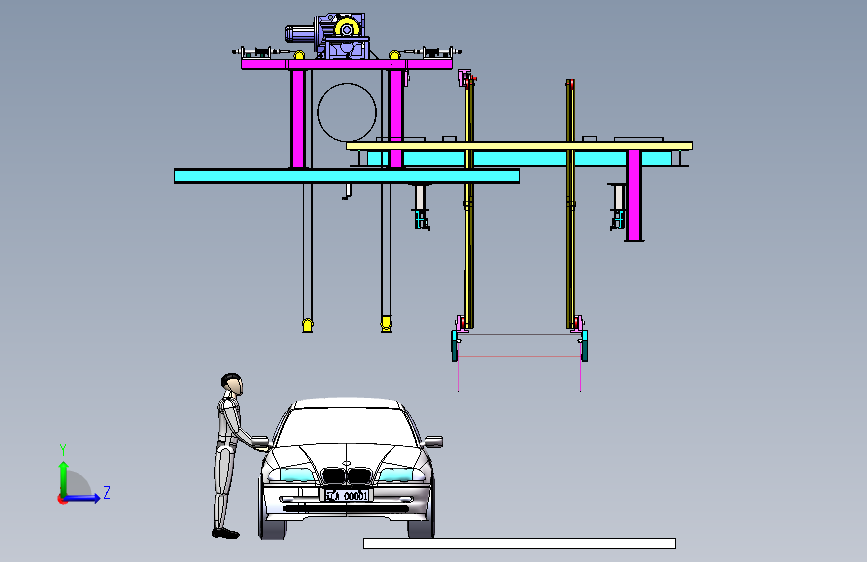Click the blue Z axis arrow
Screen dimensions: 867x562
83,498
